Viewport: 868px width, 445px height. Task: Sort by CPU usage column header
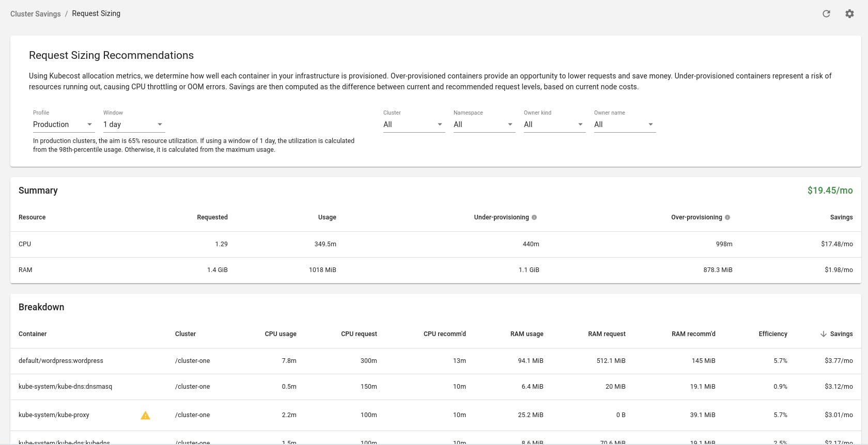tap(281, 334)
